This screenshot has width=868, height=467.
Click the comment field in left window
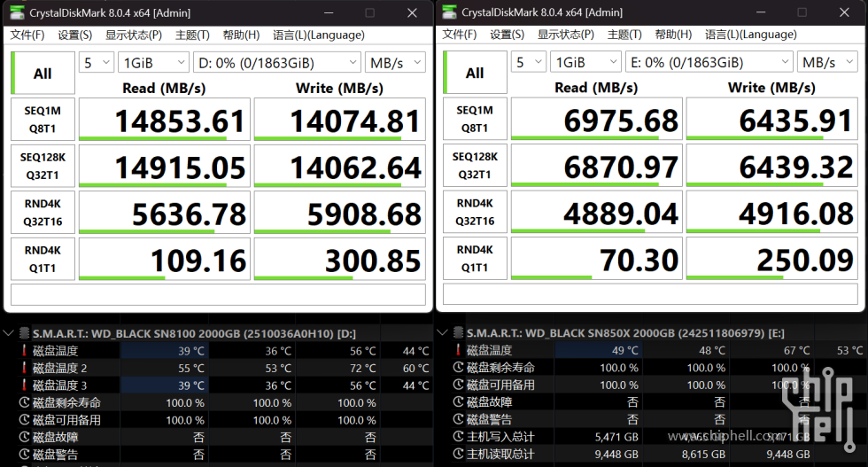pyautogui.click(x=218, y=295)
